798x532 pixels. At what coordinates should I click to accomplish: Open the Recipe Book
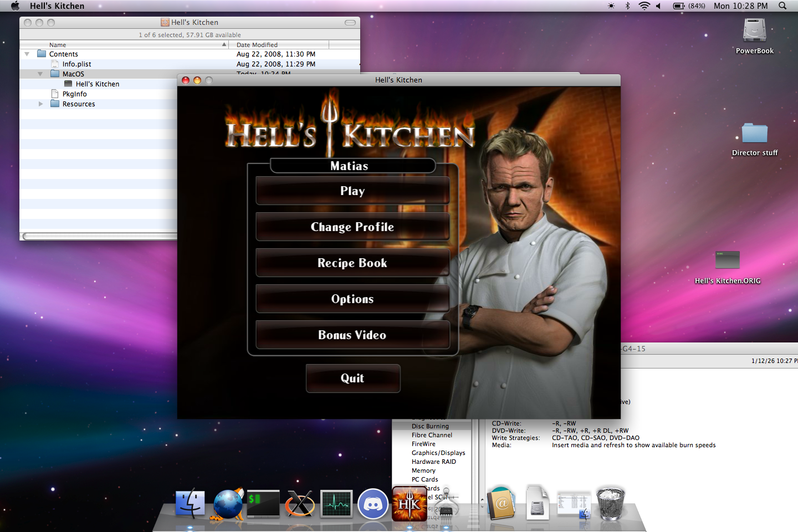click(x=352, y=263)
